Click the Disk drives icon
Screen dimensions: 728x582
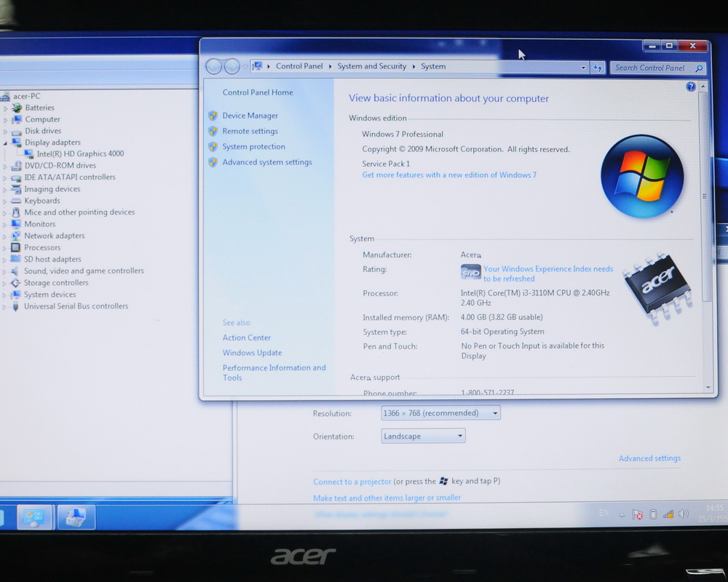(17, 132)
